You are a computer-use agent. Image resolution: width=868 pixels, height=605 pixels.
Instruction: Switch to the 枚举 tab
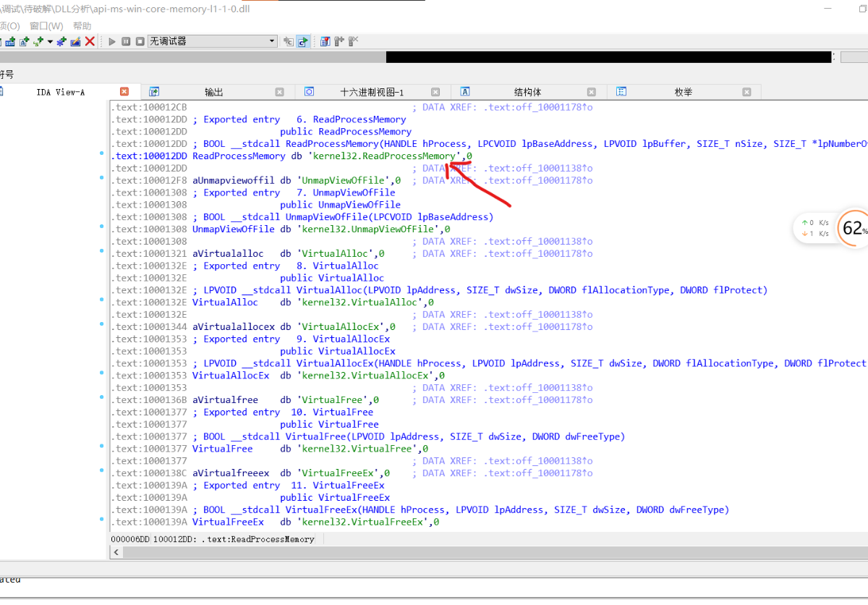click(x=683, y=92)
